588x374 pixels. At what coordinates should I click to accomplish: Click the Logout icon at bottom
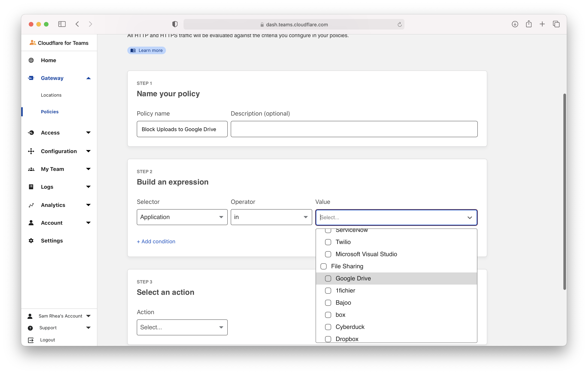pos(31,340)
